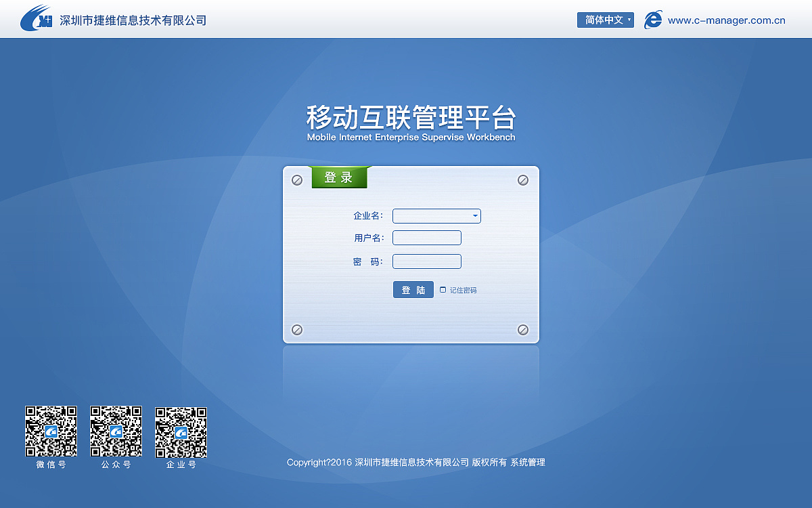Focus the 密码 input field

pyautogui.click(x=427, y=261)
